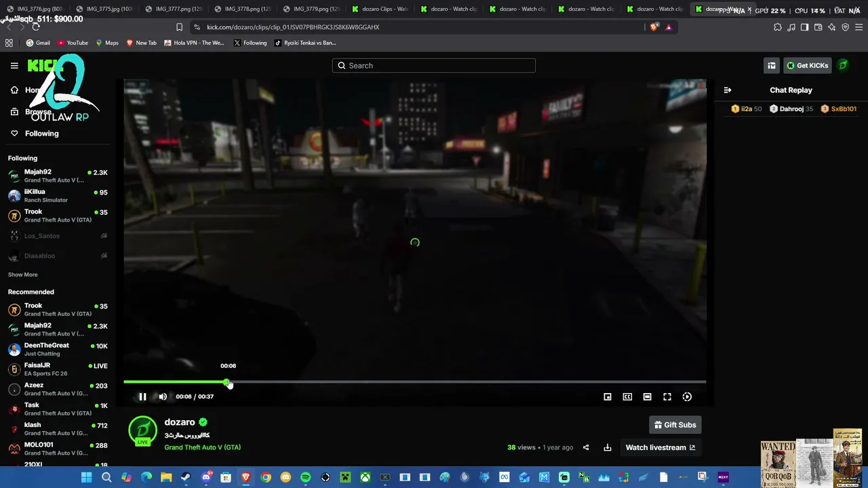This screenshot has width=868, height=488.
Task: Open Steam from taskbar
Action: click(186, 477)
